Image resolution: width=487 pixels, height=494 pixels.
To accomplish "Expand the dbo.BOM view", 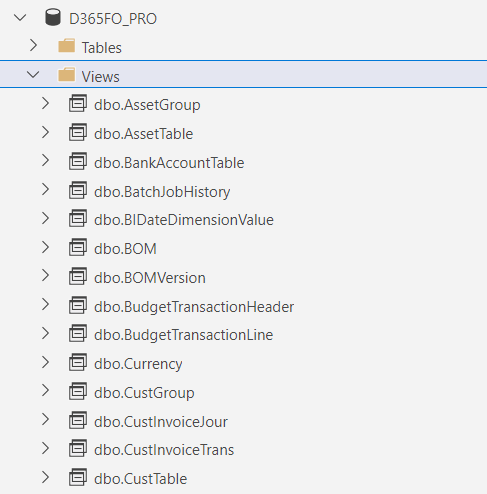I will click(46, 247).
